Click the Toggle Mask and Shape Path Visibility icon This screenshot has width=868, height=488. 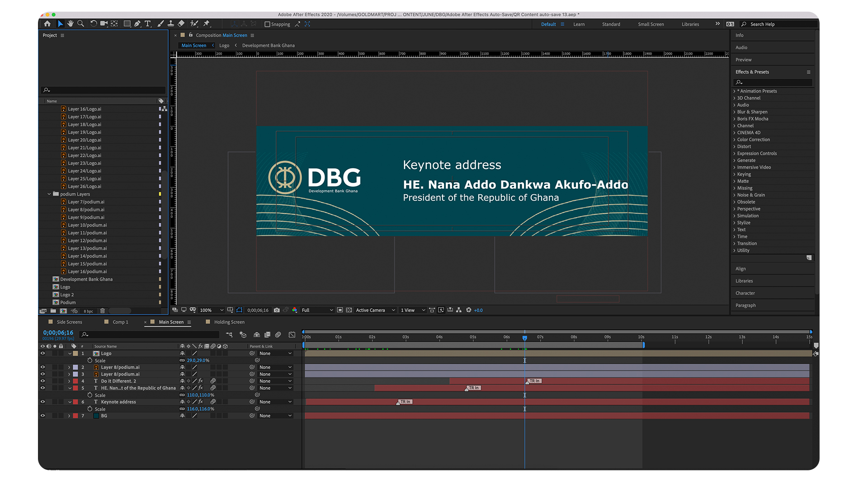coord(240,310)
